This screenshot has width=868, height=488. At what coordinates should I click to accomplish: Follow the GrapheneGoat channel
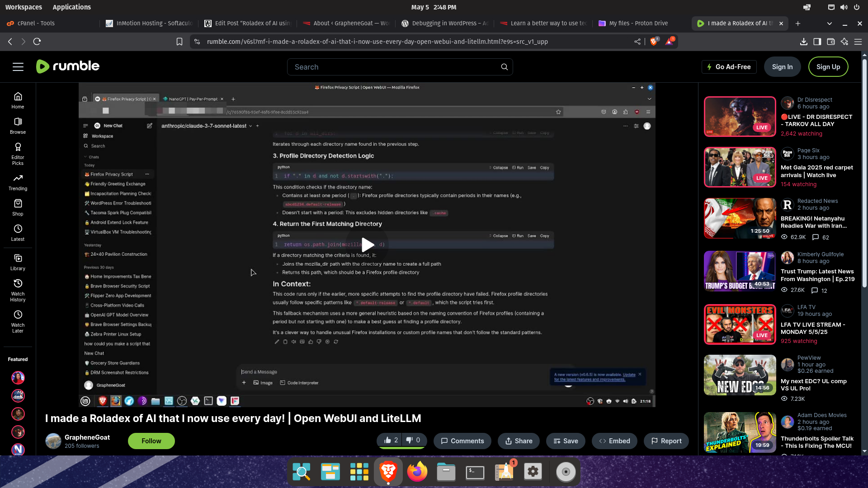pyautogui.click(x=151, y=441)
